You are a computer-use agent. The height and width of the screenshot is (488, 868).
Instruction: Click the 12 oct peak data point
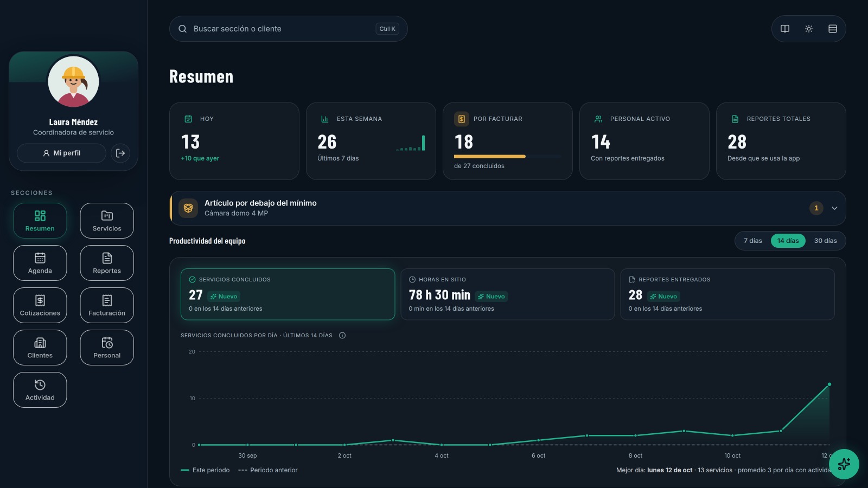tap(829, 384)
